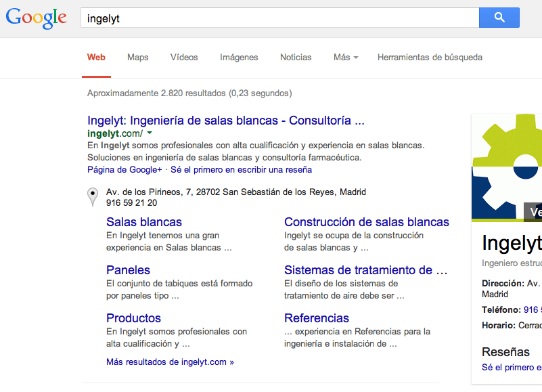Image resolution: width=542 pixels, height=392 pixels.
Task: Expand the Más menu dropdown
Action: pyautogui.click(x=345, y=58)
